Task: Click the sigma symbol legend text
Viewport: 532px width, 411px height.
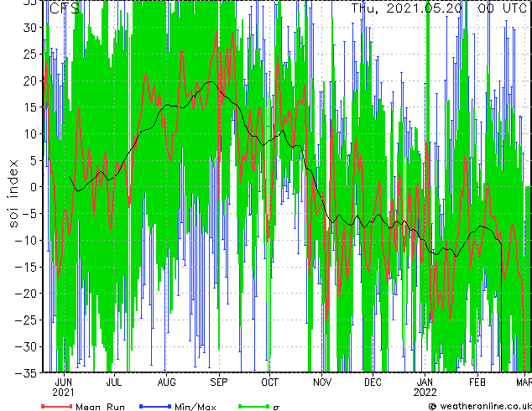Action: point(276,408)
